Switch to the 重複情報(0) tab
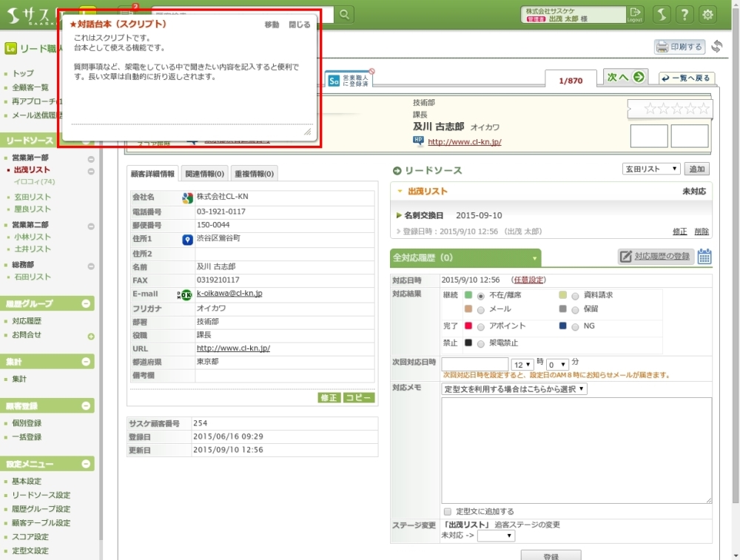 pos(254,174)
